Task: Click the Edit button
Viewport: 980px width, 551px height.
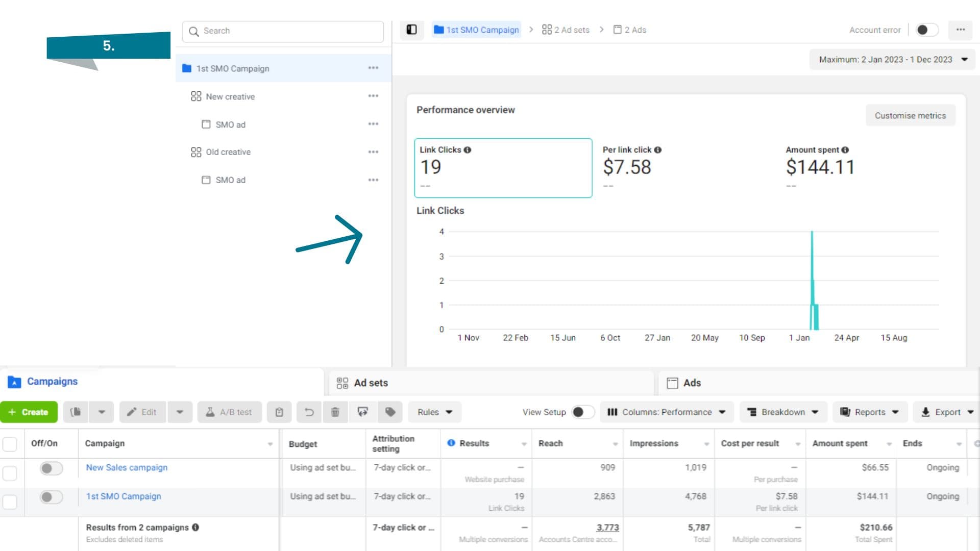Action: pos(142,412)
